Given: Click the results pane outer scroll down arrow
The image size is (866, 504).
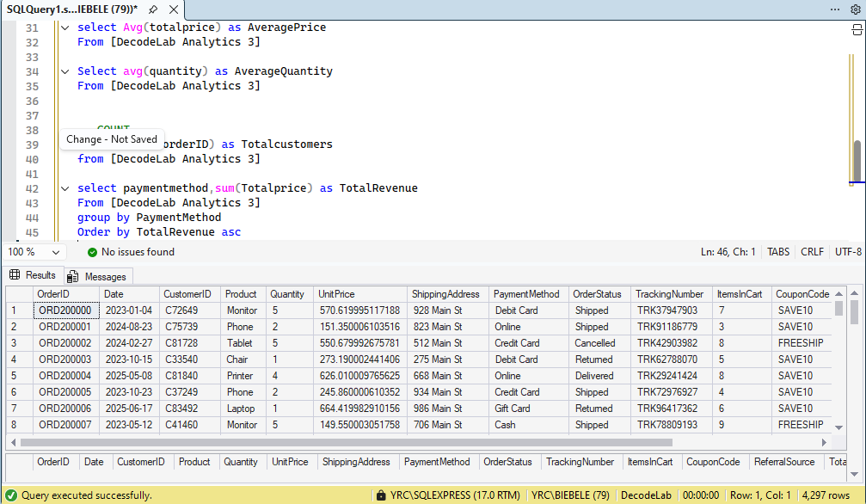Looking at the screenshot, I should (855, 474).
